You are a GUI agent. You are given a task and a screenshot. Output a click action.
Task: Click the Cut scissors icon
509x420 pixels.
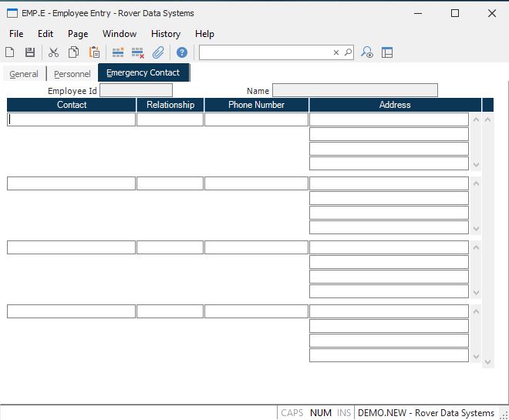coord(53,52)
